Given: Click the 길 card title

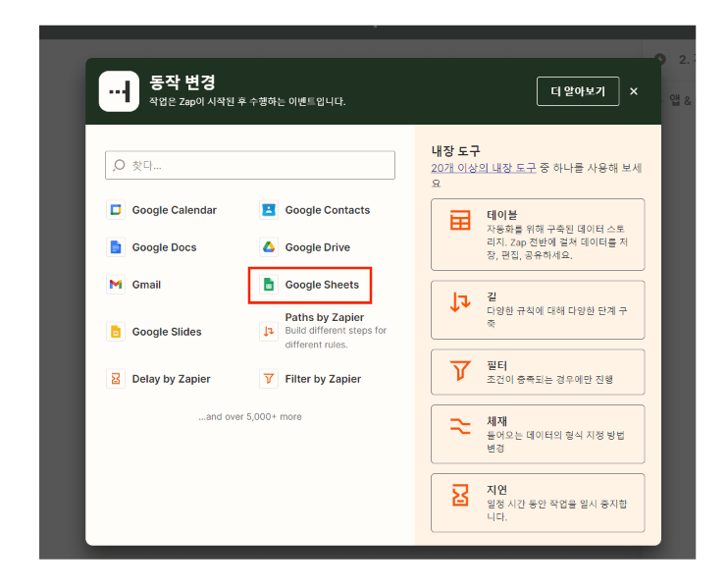Looking at the screenshot, I should click(x=492, y=296).
